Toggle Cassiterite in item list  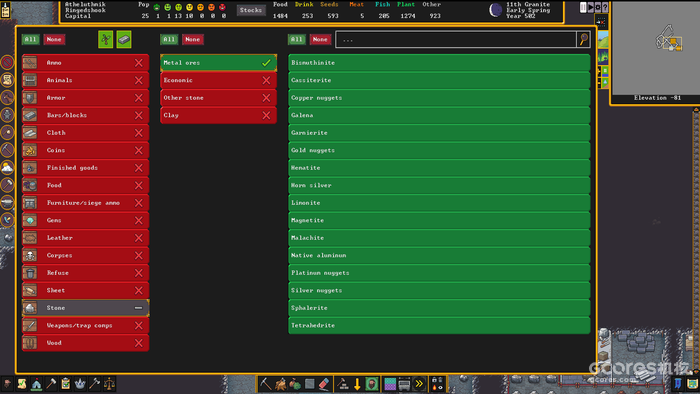(x=439, y=80)
